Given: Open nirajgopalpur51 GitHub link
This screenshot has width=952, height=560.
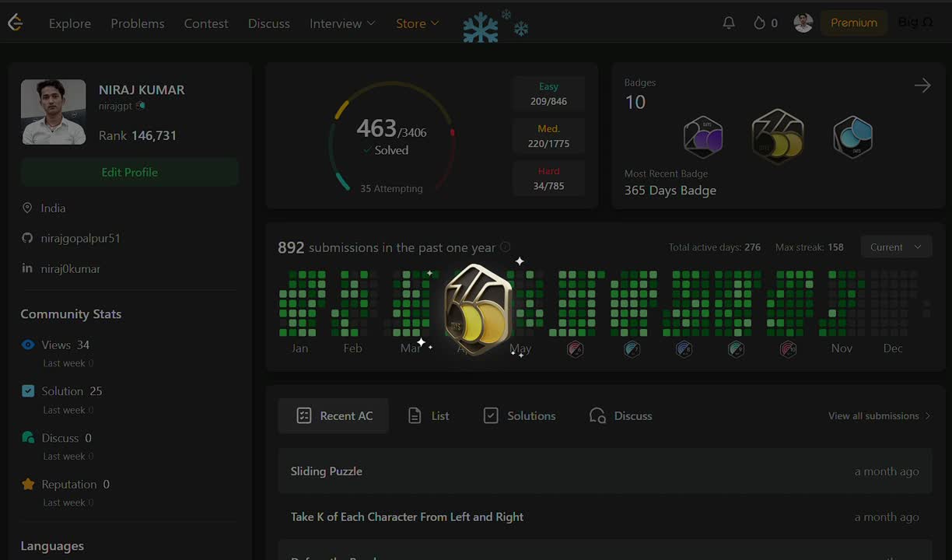Looking at the screenshot, I should coord(81,238).
